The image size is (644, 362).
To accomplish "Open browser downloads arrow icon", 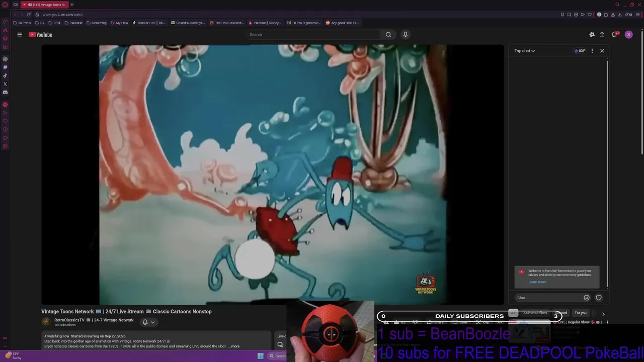I will point(619,15).
